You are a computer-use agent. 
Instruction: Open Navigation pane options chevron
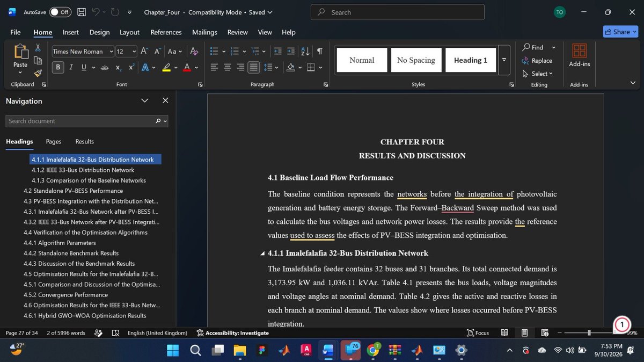[x=144, y=100]
